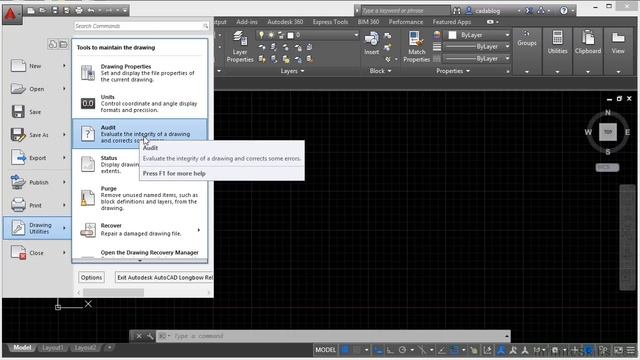640x360 pixels.
Task: Toggle the grid display in status bar
Action: pos(345,350)
